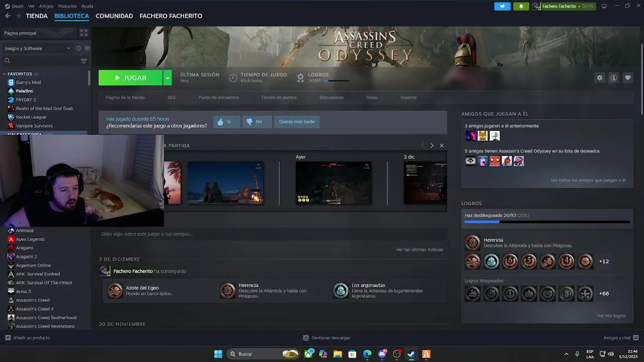Open Tienda de puntos link
Viewport: 644px width, 362px height.
[279, 98]
